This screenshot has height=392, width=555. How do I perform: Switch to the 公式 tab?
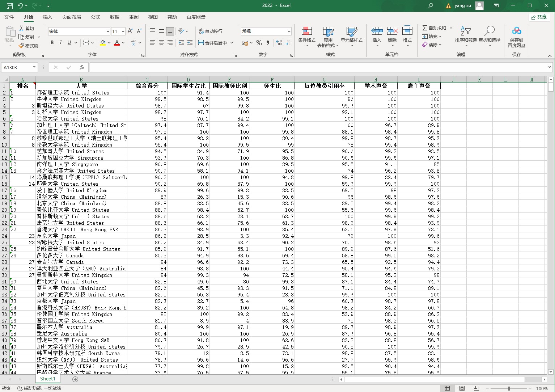(x=96, y=17)
